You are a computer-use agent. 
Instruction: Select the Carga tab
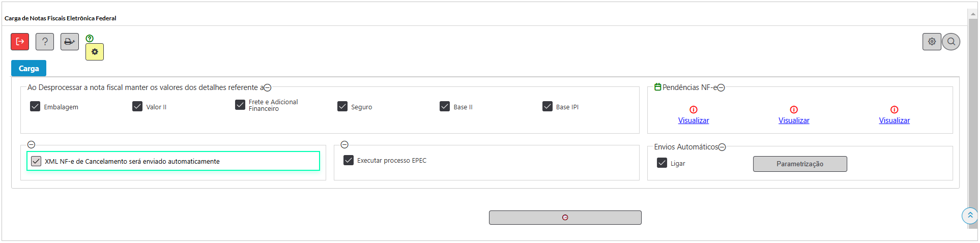pos(29,68)
